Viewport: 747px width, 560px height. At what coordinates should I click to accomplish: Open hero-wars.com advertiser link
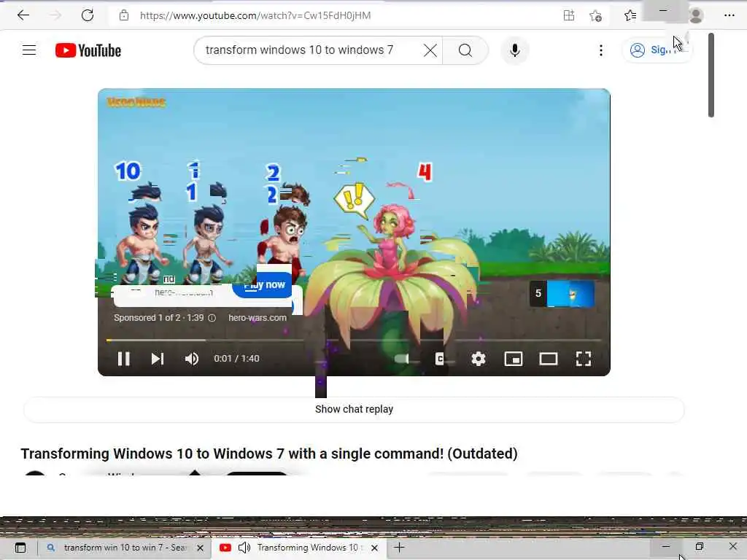coord(258,318)
